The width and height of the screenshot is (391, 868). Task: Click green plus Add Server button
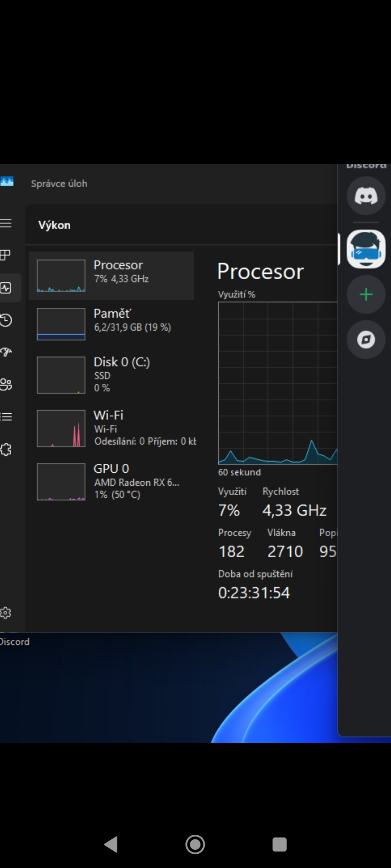pyautogui.click(x=366, y=294)
